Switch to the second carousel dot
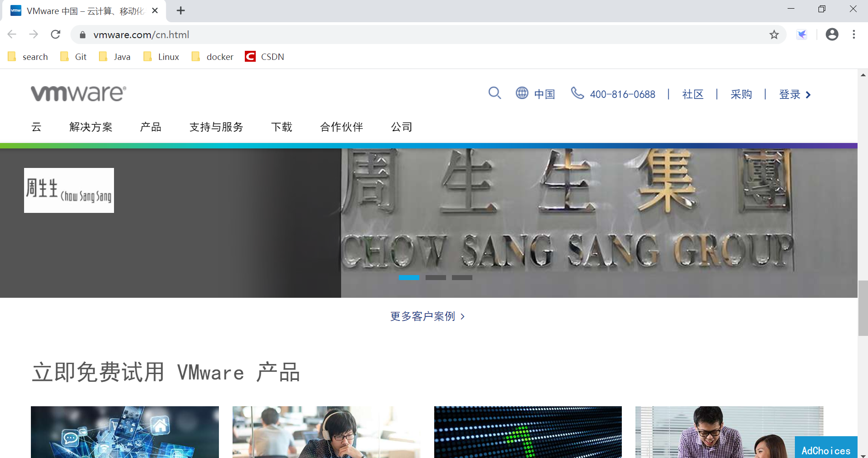Image resolution: width=868 pixels, height=458 pixels. [x=436, y=277]
